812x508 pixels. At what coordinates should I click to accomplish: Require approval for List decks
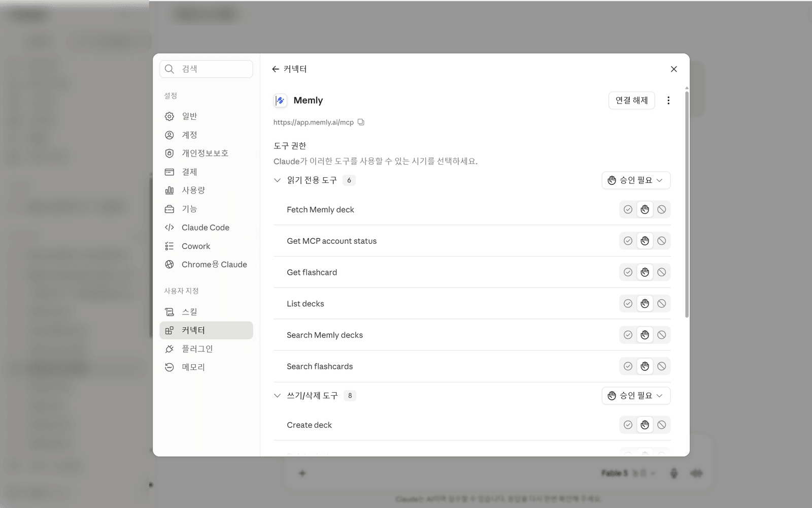pyautogui.click(x=645, y=304)
